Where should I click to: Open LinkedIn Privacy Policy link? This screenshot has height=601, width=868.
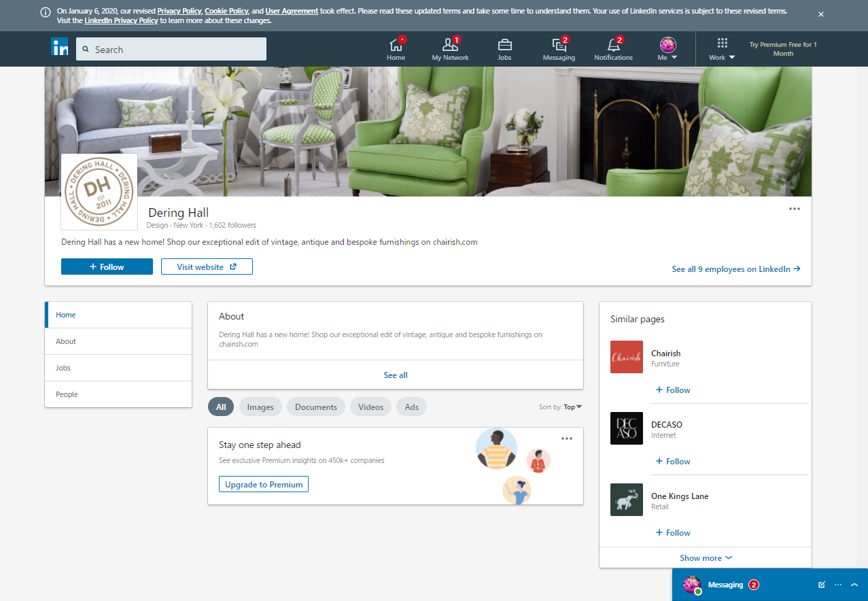(121, 20)
